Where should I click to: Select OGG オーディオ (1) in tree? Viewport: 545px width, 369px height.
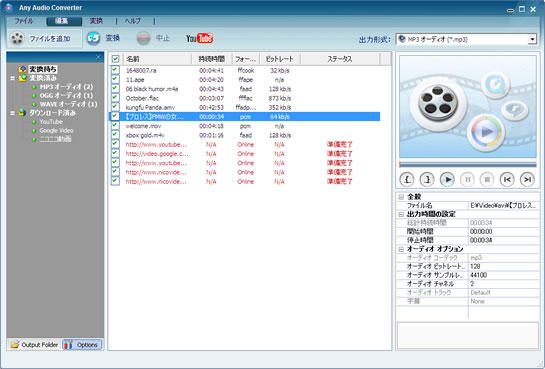[x=66, y=96]
